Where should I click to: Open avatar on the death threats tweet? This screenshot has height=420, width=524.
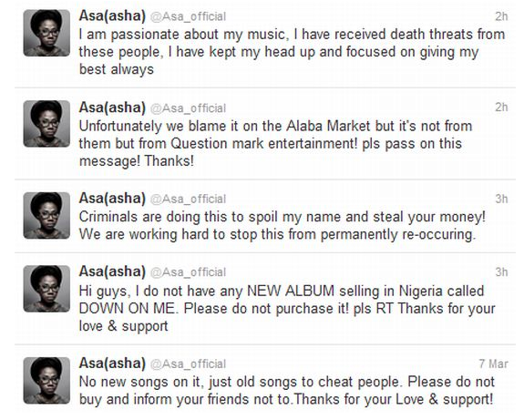(x=46, y=33)
